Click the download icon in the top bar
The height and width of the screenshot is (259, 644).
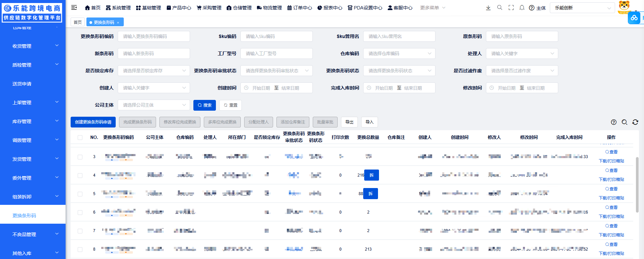(488, 8)
